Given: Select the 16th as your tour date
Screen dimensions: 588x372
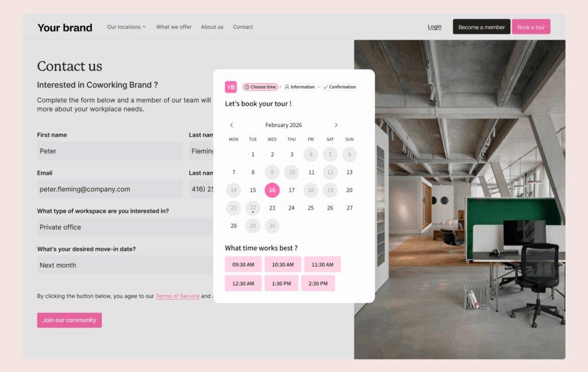Looking at the screenshot, I should (x=272, y=190).
